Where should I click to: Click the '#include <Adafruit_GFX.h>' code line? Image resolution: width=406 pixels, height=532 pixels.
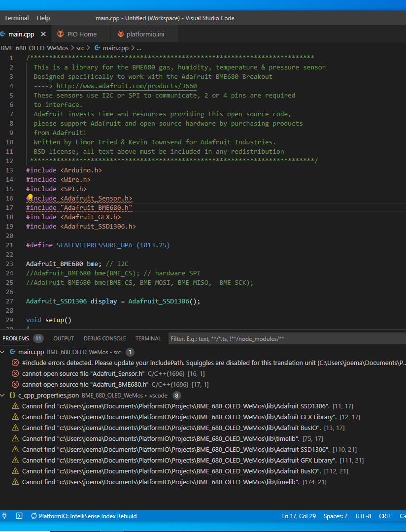73,217
